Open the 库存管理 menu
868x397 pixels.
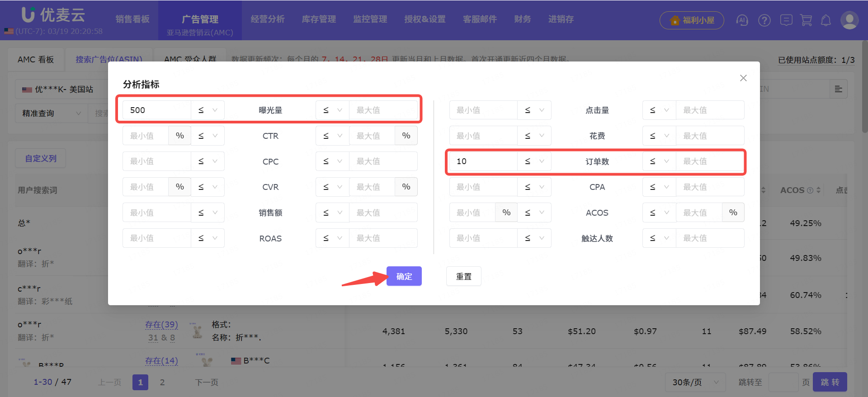click(x=319, y=19)
